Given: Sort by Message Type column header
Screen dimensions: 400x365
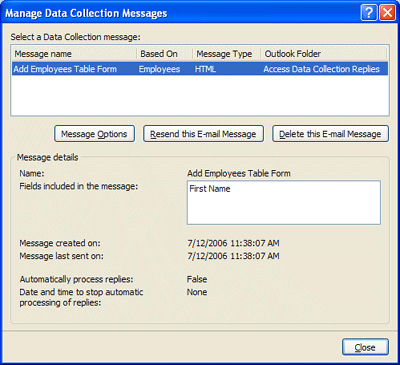Looking at the screenshot, I should 227,54.
